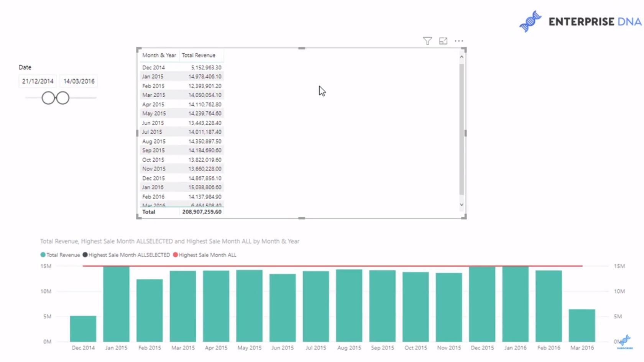Image resolution: width=644 pixels, height=362 pixels.
Task: Select the Apr 2015 table row
Action: click(x=182, y=104)
